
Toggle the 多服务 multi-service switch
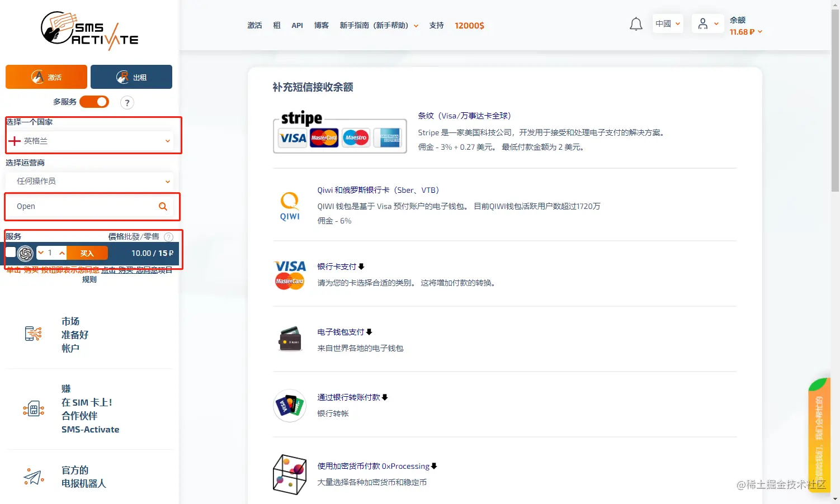[94, 102]
